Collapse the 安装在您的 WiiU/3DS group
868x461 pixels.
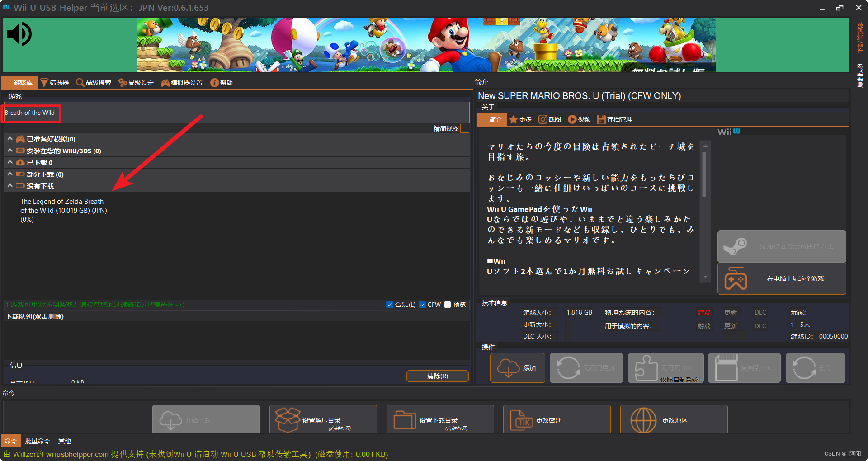[10, 151]
